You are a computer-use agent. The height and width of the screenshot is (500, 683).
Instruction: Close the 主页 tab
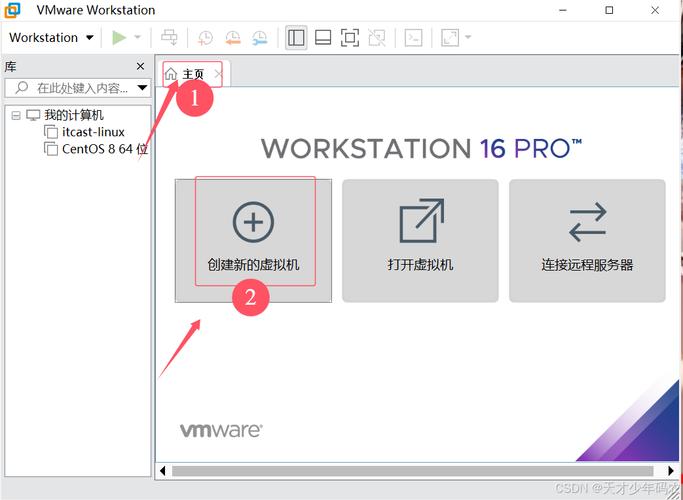click(219, 74)
